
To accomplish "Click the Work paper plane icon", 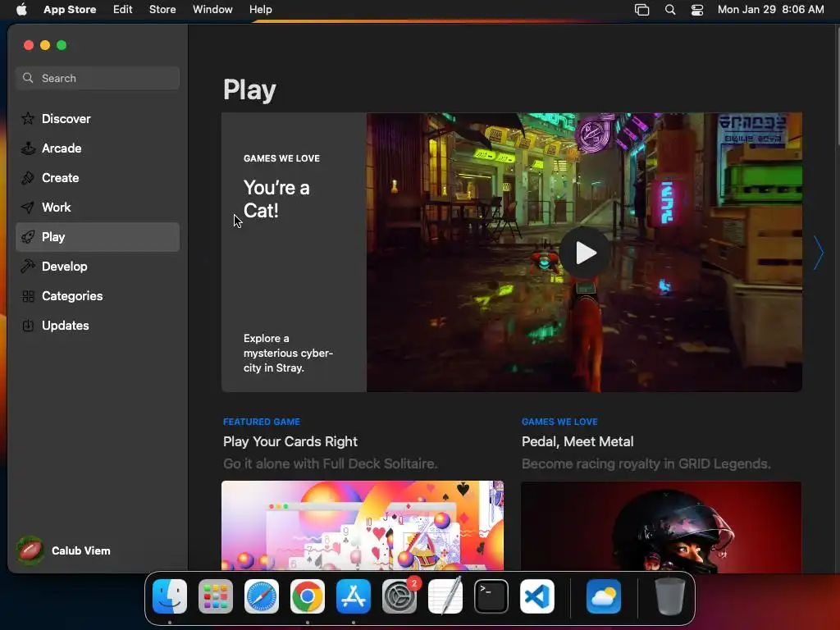I will click(x=28, y=207).
